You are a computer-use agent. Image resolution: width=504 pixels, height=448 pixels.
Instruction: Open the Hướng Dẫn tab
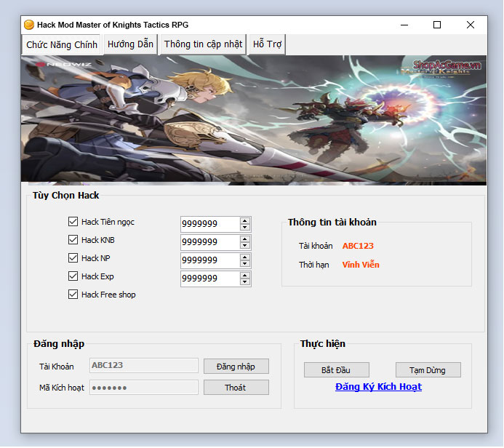click(x=130, y=44)
